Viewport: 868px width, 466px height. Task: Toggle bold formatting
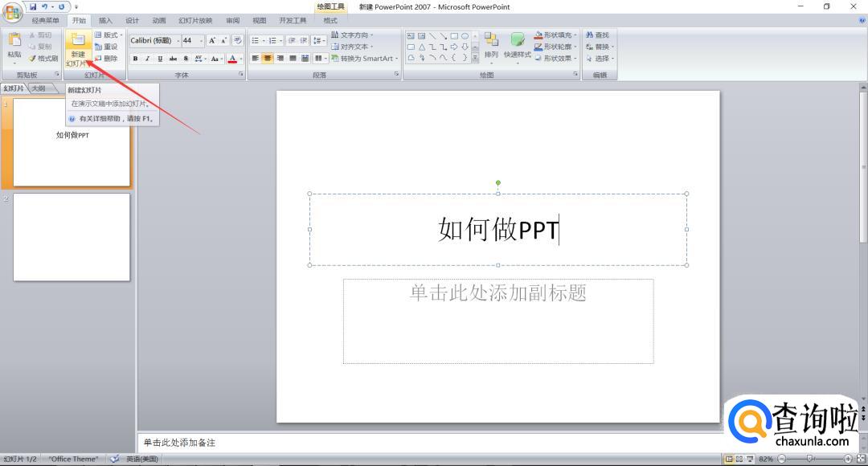135,59
